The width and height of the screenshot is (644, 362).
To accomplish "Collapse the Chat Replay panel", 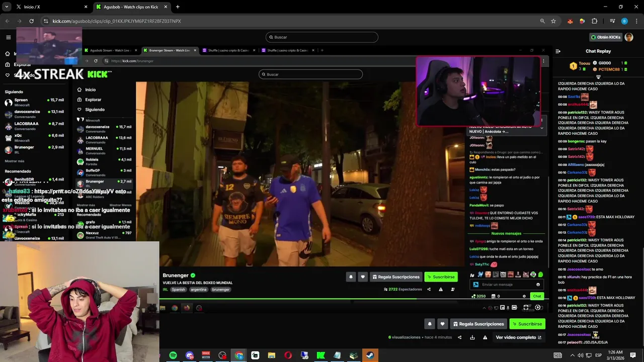I will (x=558, y=51).
